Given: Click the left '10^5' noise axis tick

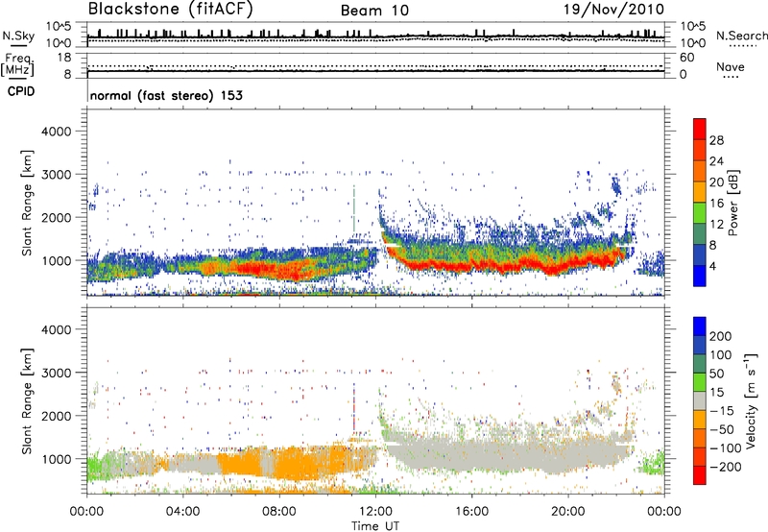Looking at the screenshot, I should pos(59,26).
